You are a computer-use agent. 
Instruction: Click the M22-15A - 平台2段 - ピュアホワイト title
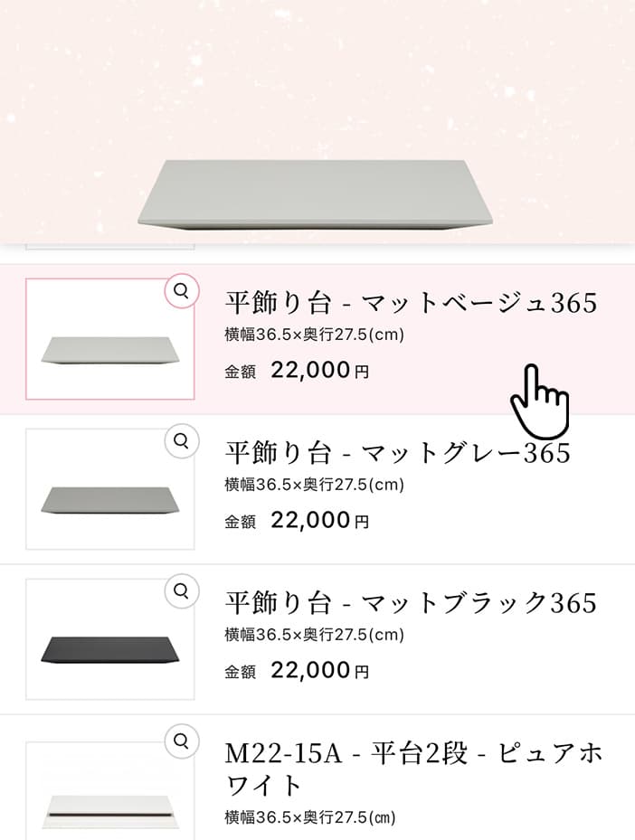(x=413, y=768)
